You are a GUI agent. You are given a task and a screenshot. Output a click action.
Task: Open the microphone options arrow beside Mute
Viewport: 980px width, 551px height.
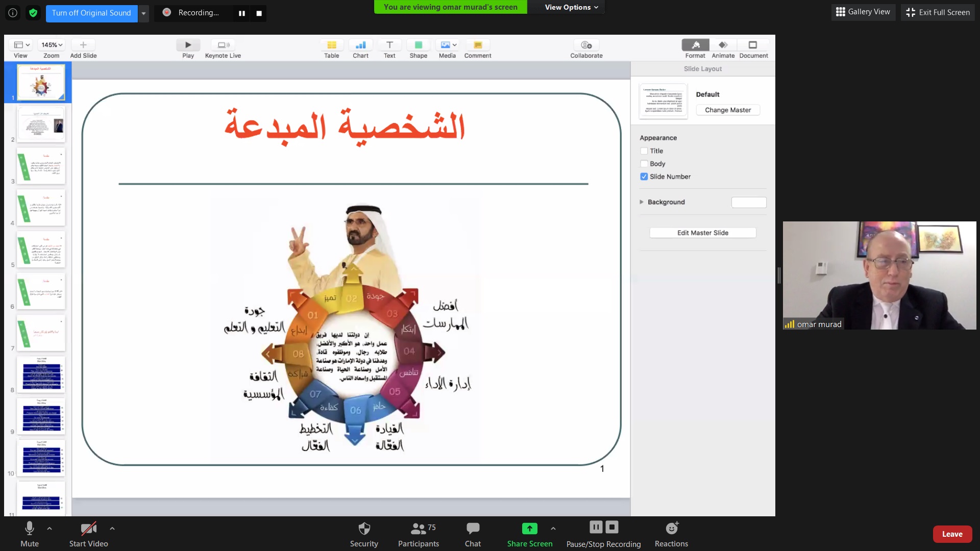[x=50, y=529]
